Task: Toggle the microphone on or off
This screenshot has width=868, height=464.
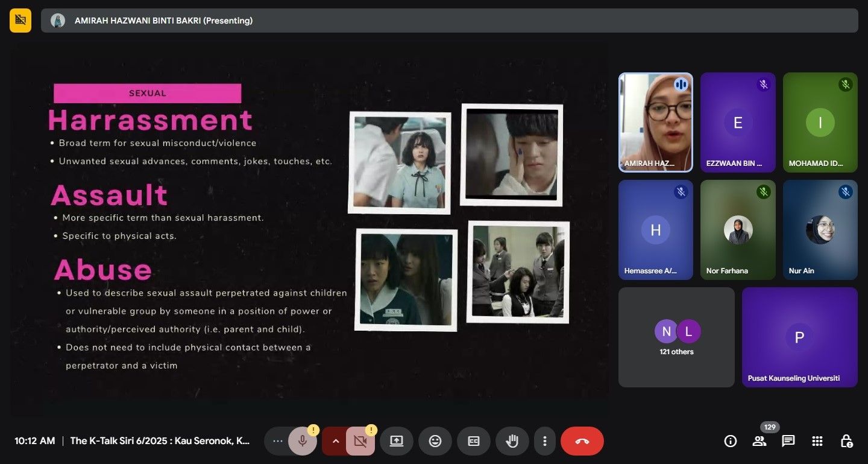Action: (303, 441)
